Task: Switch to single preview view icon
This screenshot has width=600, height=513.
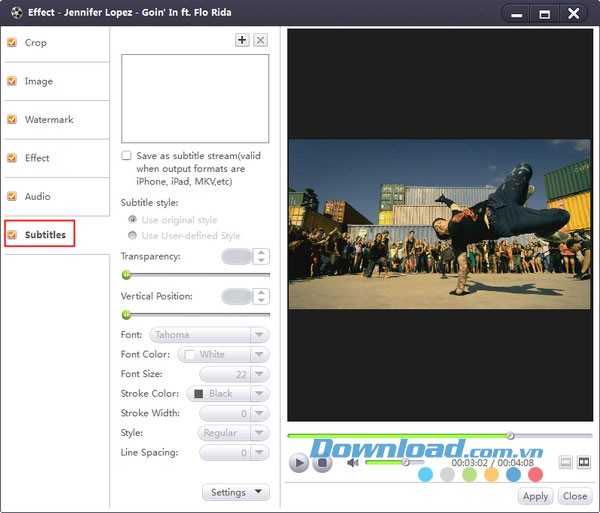Action: 566,462
